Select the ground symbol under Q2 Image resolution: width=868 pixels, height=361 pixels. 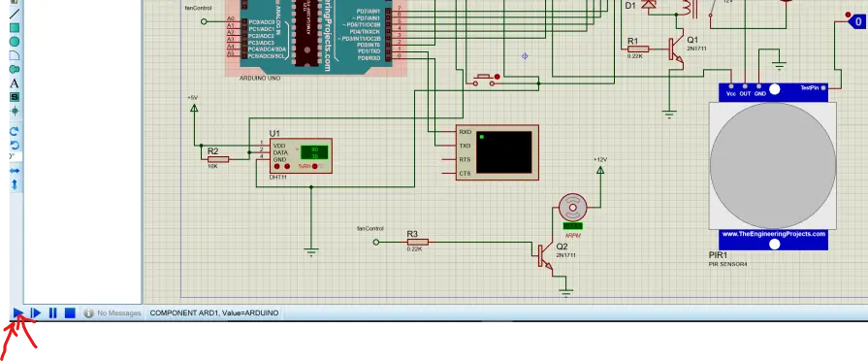(x=565, y=292)
